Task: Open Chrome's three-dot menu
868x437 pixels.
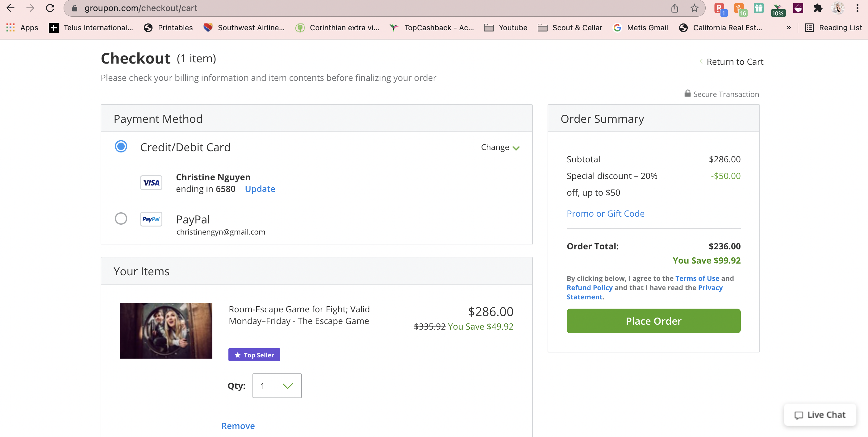Action: [857, 8]
